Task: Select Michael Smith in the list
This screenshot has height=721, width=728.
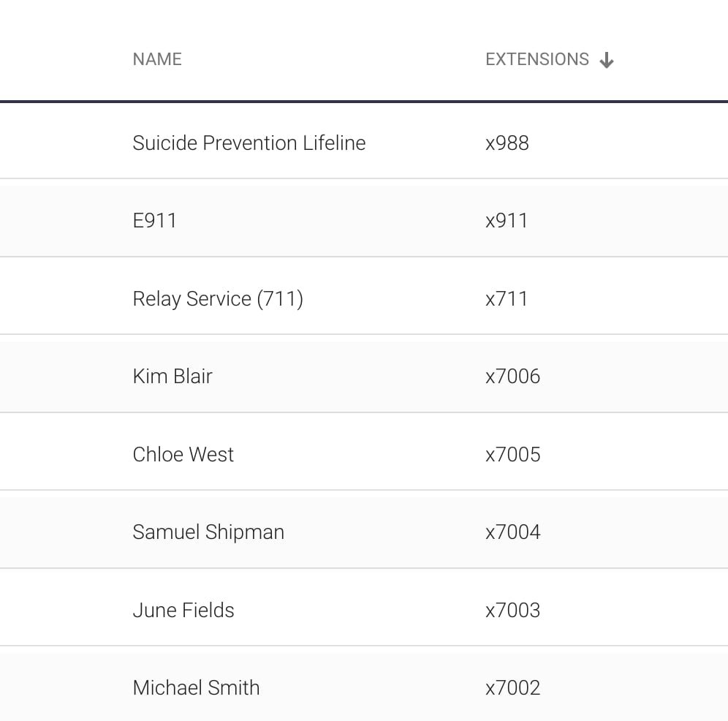Action: 196,688
